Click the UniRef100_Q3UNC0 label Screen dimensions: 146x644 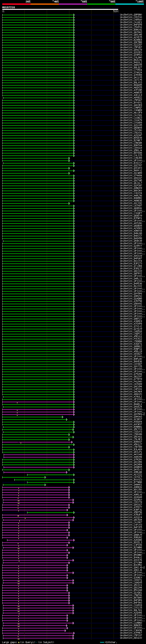point(131,578)
